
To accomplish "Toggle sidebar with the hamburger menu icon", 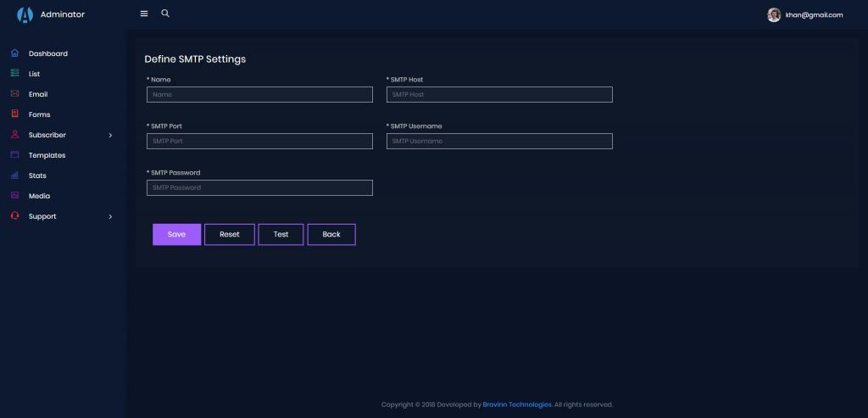I will click(144, 14).
